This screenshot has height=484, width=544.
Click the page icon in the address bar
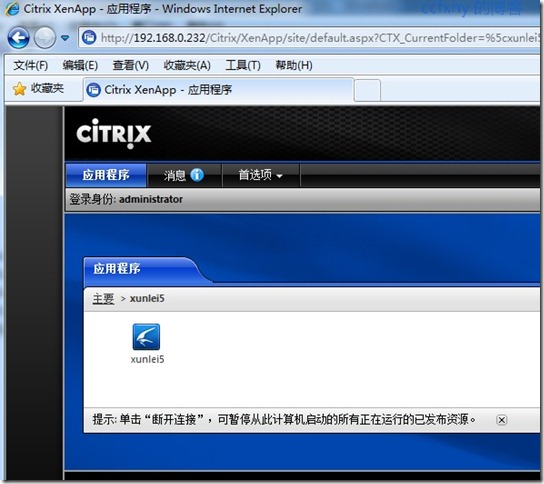tap(89, 37)
